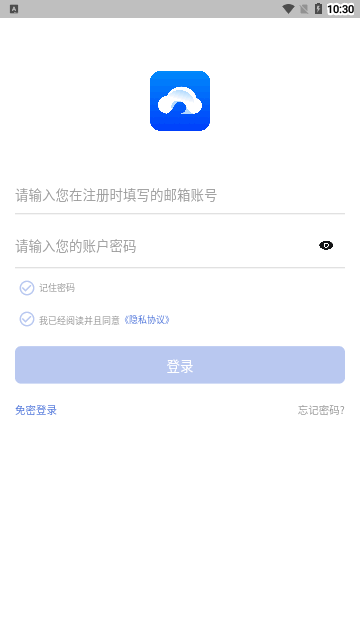Open the 《隐私协议》 link
Image resolution: width=360 pixels, height=640 pixels.
pyautogui.click(x=147, y=320)
